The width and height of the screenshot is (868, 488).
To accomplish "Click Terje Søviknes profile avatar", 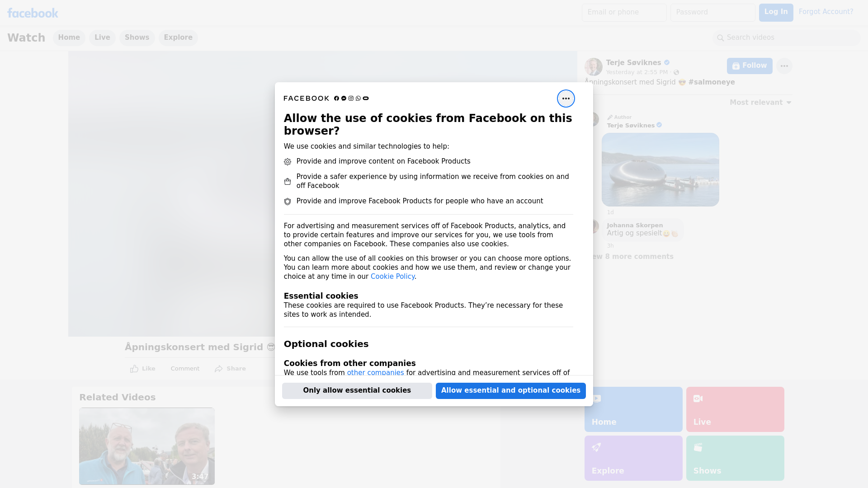I will click(593, 67).
